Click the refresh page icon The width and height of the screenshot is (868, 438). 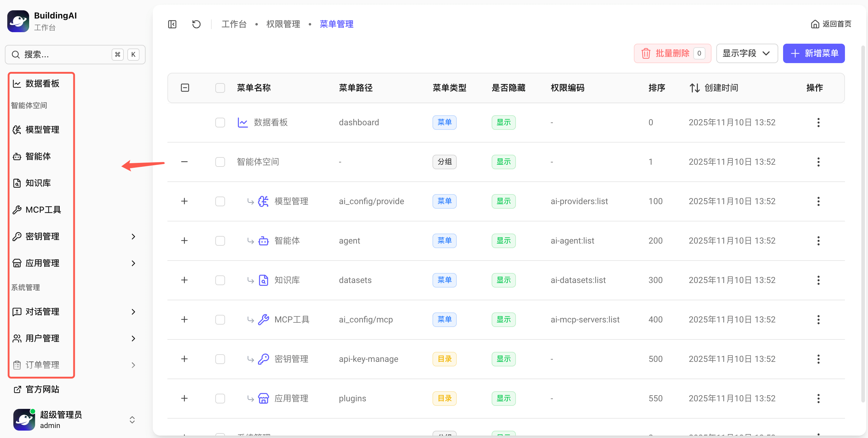pyautogui.click(x=196, y=24)
